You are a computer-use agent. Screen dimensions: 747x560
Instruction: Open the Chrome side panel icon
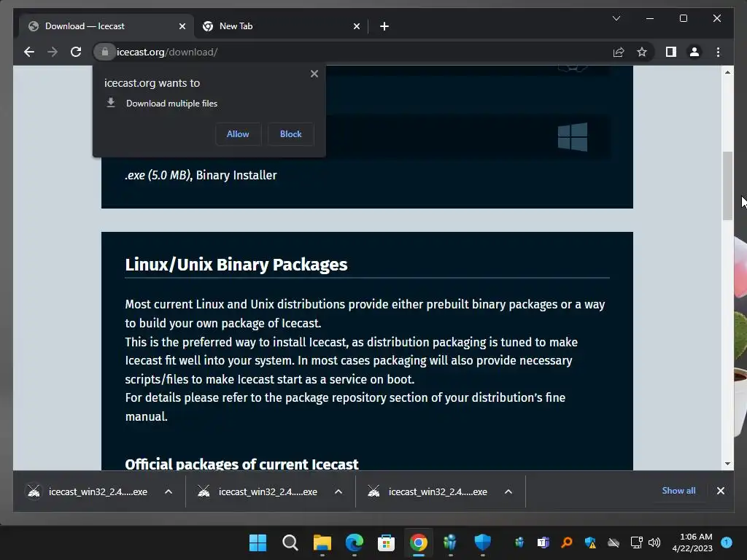pyautogui.click(x=671, y=52)
